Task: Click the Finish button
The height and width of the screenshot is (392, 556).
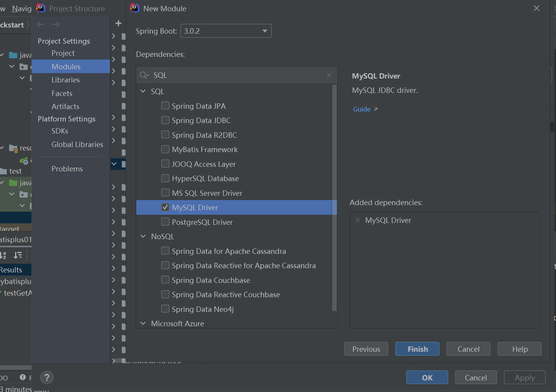Action: [417, 349]
